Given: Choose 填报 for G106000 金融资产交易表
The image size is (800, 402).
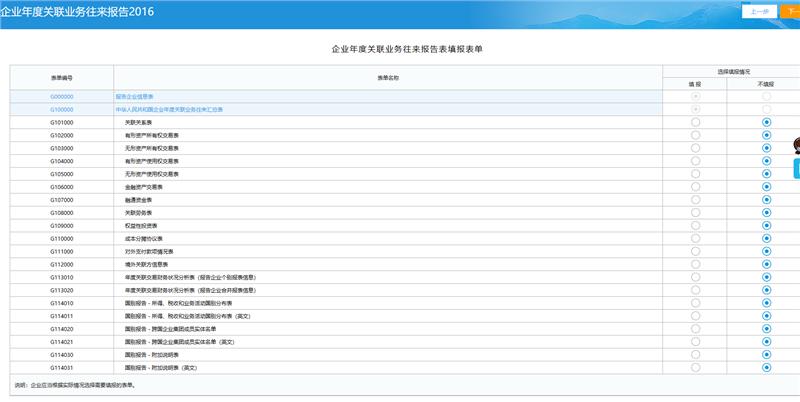Looking at the screenshot, I should 695,187.
